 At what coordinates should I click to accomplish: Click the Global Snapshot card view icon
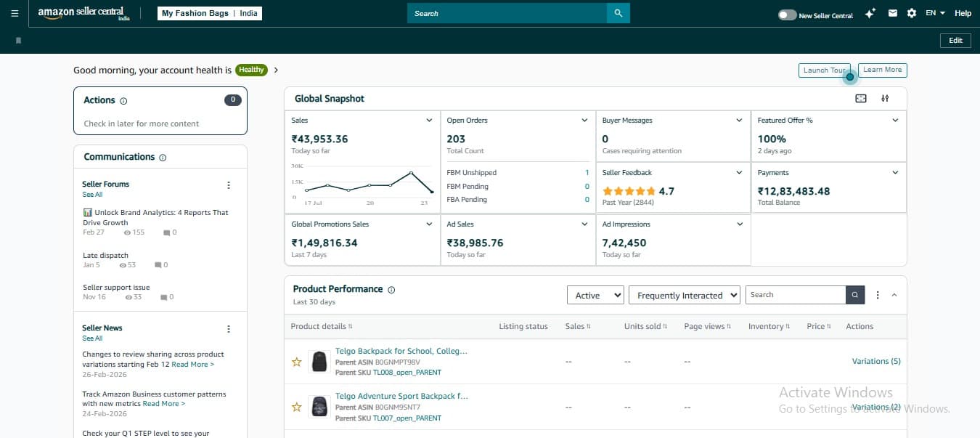tap(861, 99)
